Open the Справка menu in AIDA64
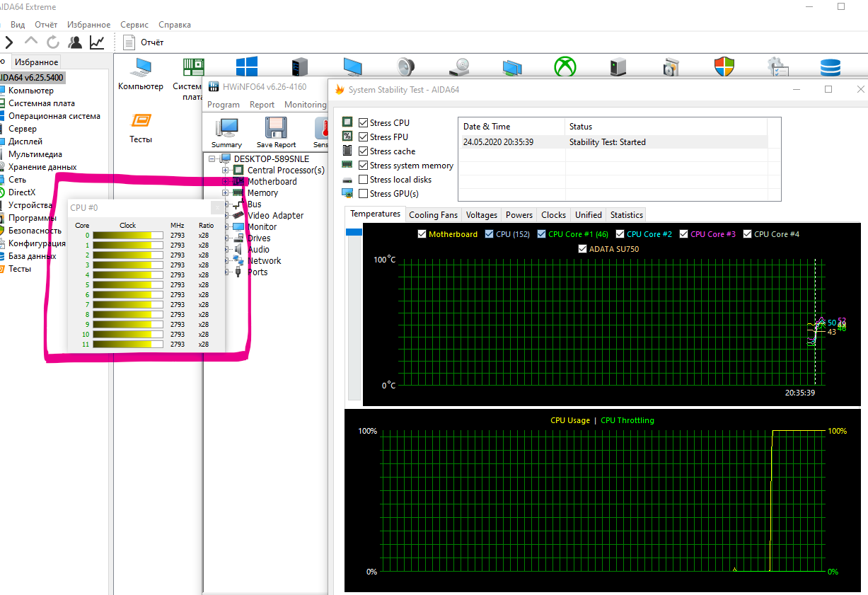868x595 pixels. pos(175,25)
